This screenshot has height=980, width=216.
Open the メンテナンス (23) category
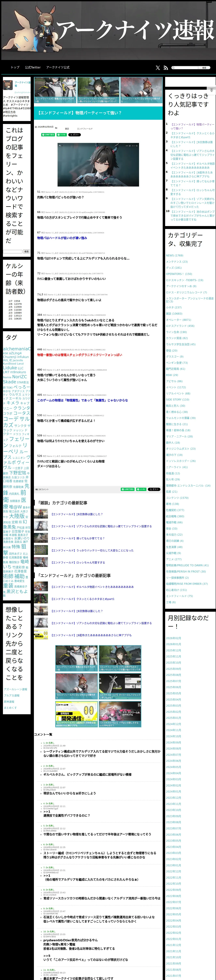point(177,261)
